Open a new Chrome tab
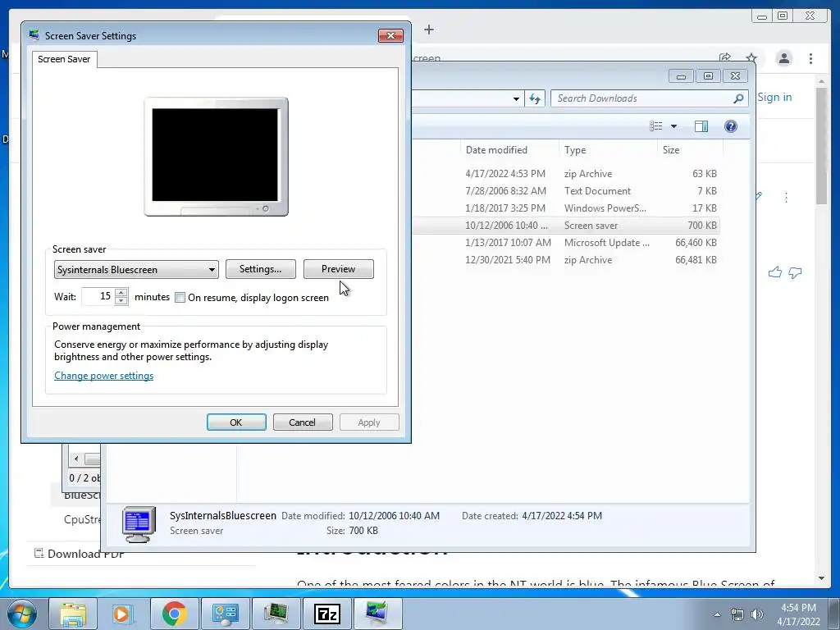 (428, 30)
